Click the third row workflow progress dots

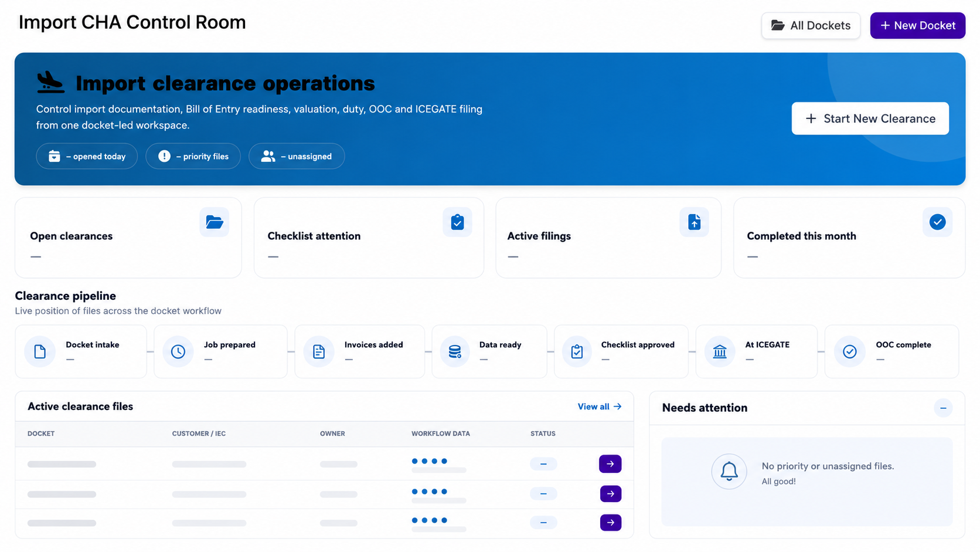(430, 520)
